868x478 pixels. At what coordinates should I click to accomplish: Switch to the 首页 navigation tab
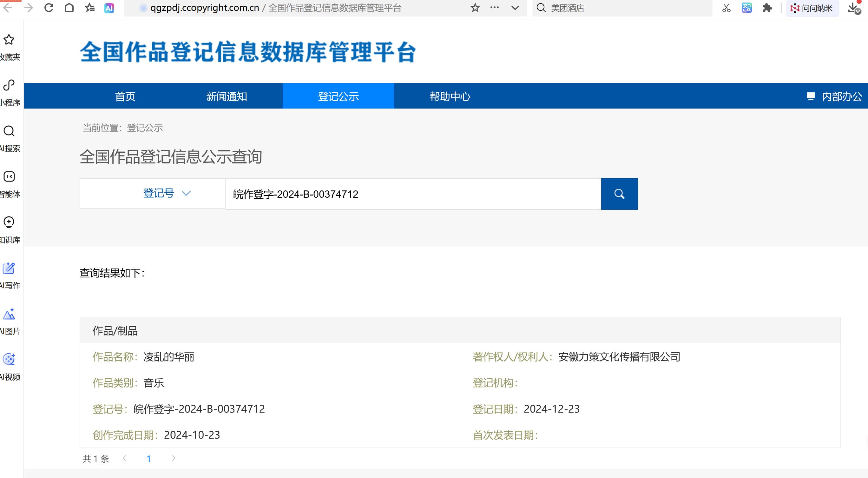tap(125, 96)
